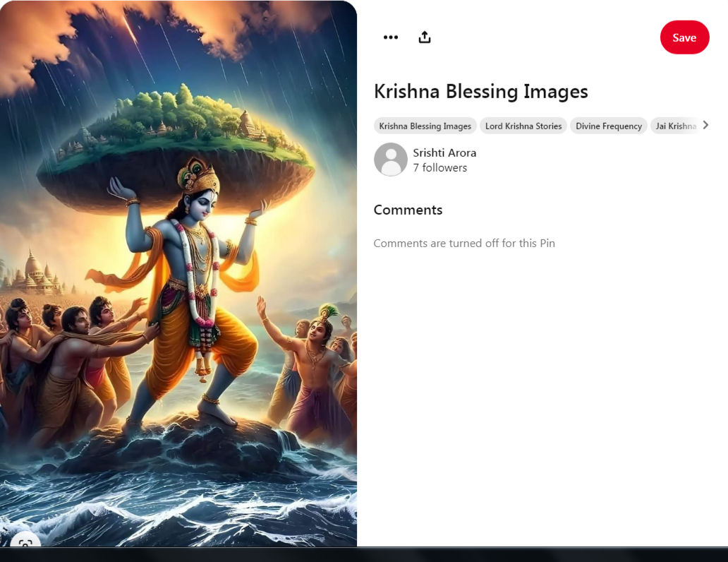The height and width of the screenshot is (562, 728).
Task: Click the Comments section heading
Action: tap(408, 210)
